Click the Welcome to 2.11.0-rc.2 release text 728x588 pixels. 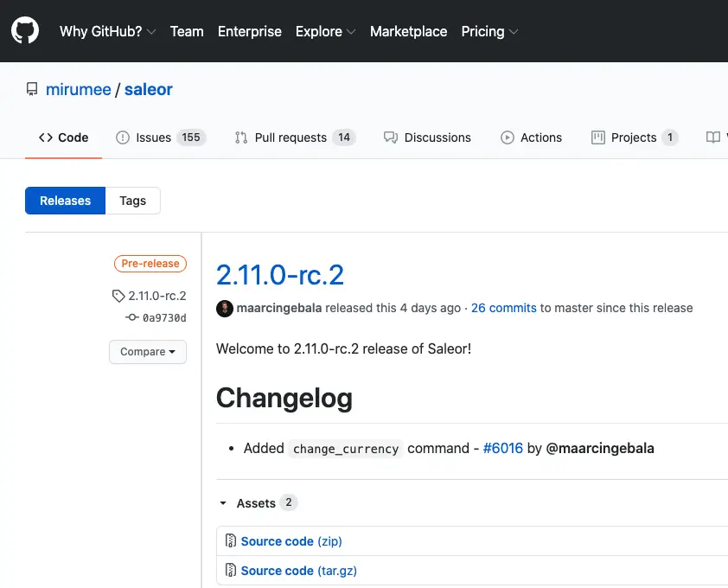tap(343, 348)
